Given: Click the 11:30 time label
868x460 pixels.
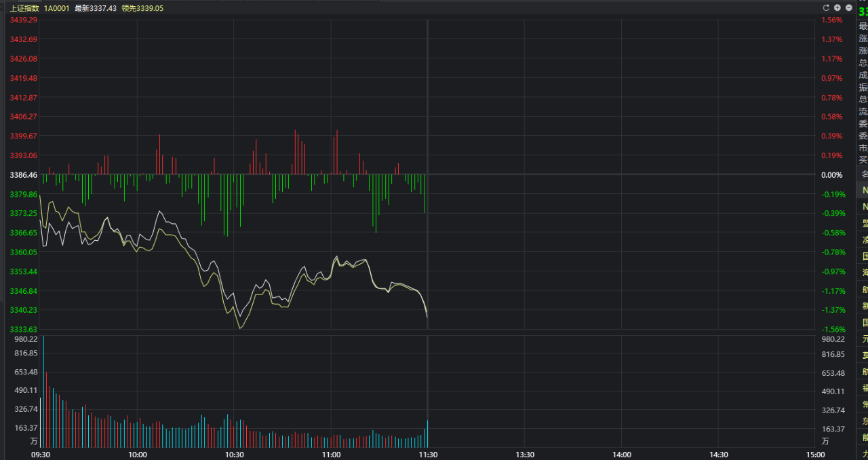Looking at the screenshot, I should (428, 455).
